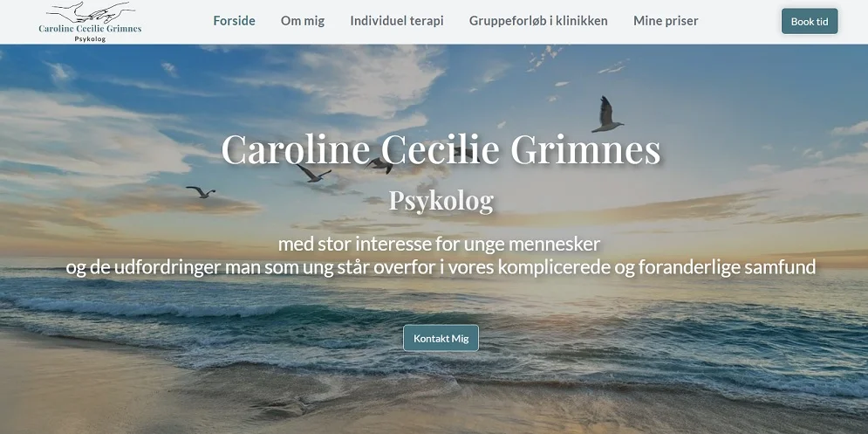Open the Om mig page
868x434 pixels.
coord(303,21)
